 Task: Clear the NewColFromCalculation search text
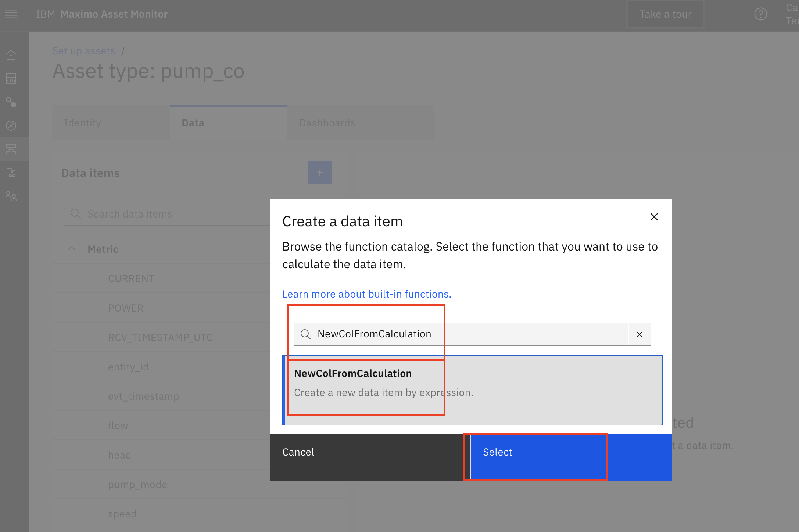point(639,334)
